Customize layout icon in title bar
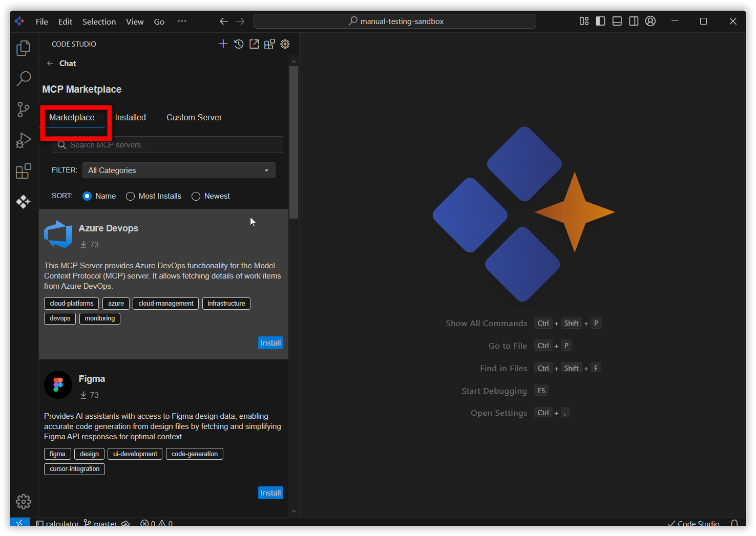Screen dimensions: 756x536 pyautogui.click(x=584, y=21)
